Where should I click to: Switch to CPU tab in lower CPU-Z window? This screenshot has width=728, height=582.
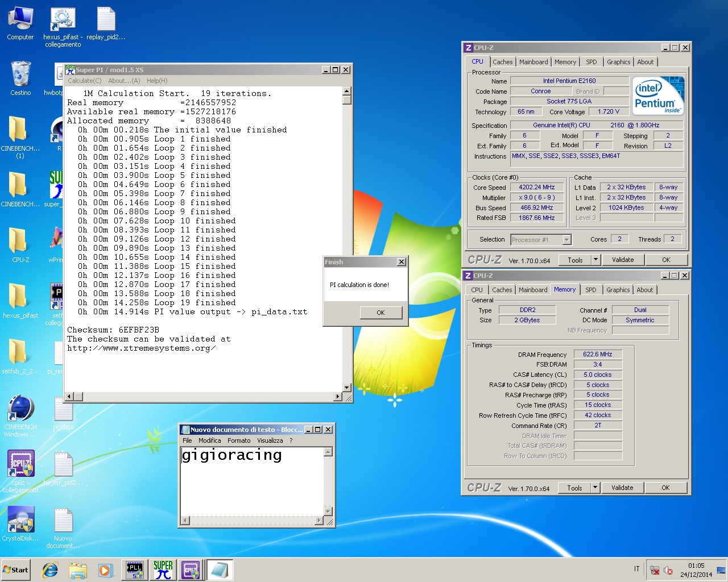pos(477,290)
